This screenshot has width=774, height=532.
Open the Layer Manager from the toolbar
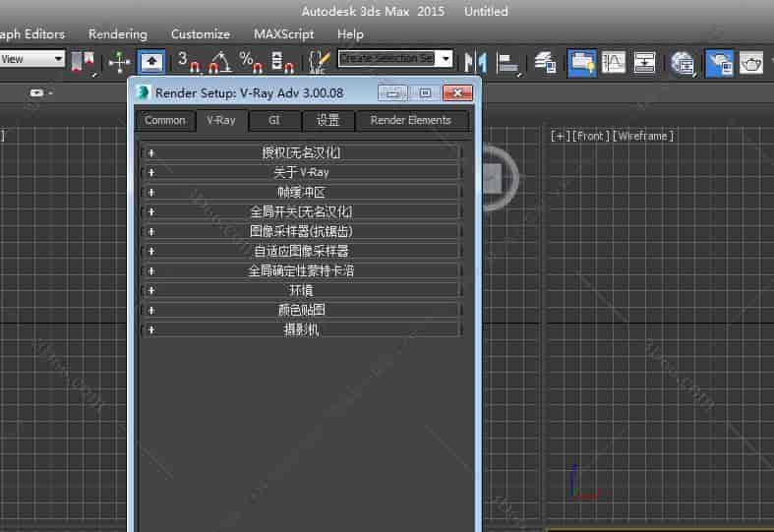click(x=546, y=62)
